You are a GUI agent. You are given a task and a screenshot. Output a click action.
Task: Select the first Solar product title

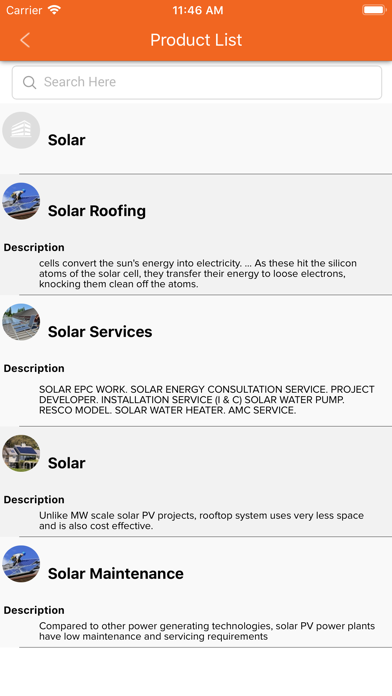[67, 140]
